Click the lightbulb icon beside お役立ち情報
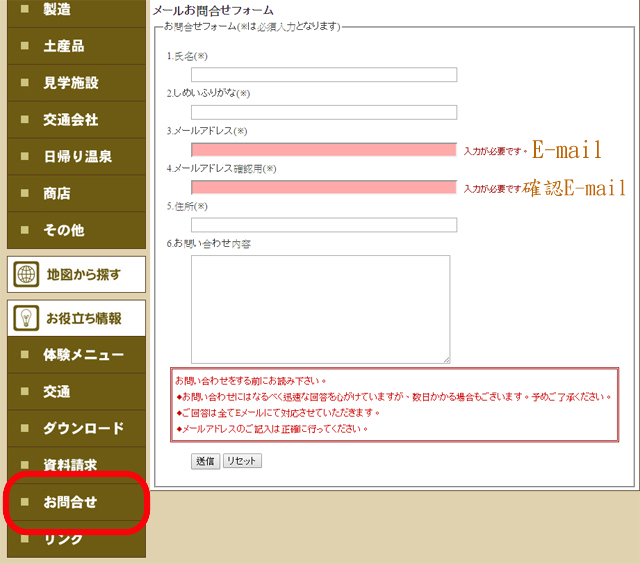This screenshot has height=564, width=640. pyautogui.click(x=26, y=319)
